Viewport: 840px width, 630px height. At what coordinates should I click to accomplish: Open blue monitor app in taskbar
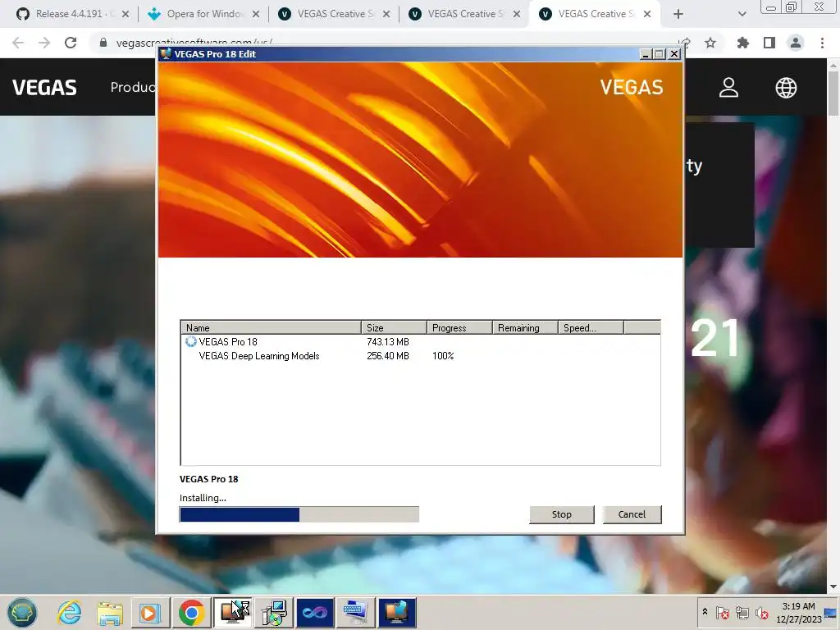click(x=397, y=613)
